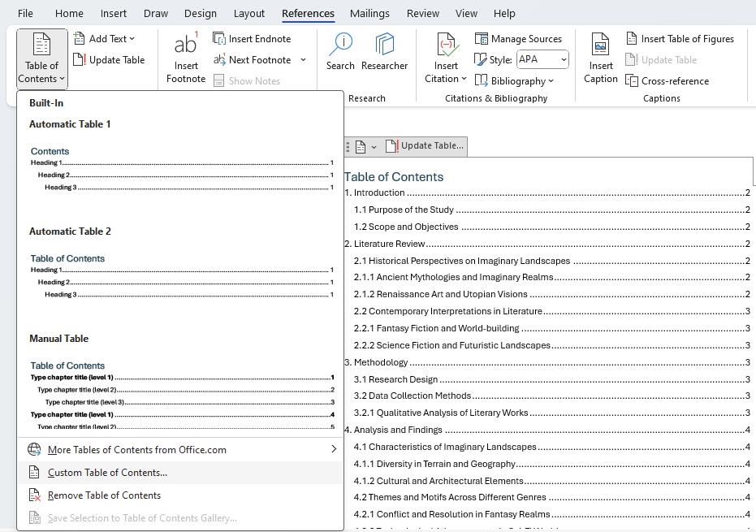Viewport: 756px width, 532px height.
Task: Select Remove Table of Contents
Action: point(181,495)
